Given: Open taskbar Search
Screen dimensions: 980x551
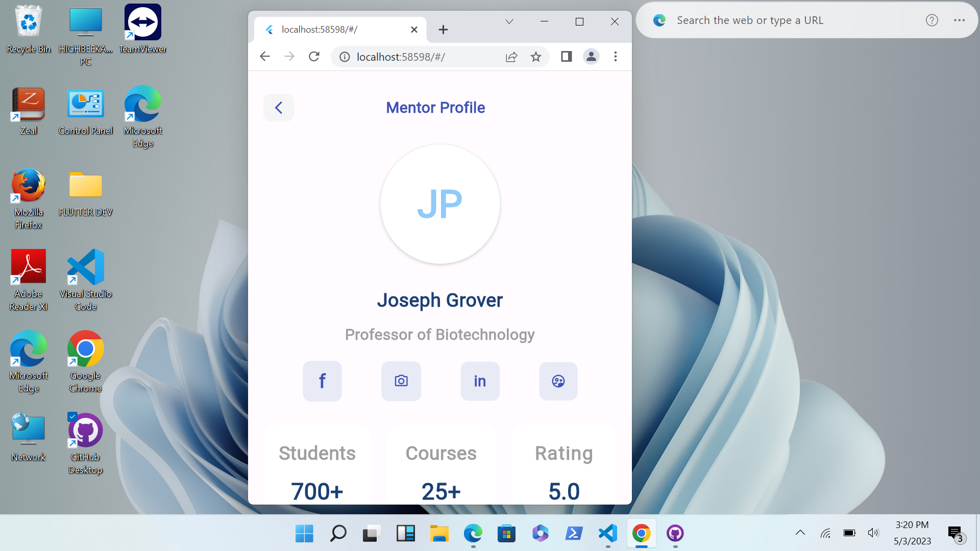Looking at the screenshot, I should (338, 534).
